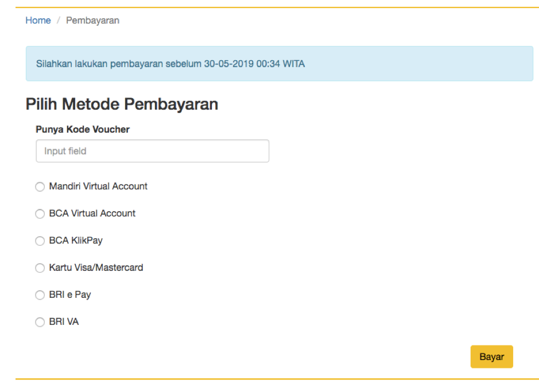
Task: Select the BRI e Pay radio button
Action: tap(40, 295)
